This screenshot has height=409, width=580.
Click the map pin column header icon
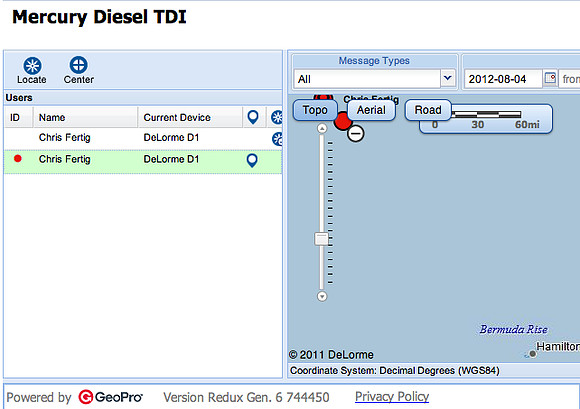(253, 117)
